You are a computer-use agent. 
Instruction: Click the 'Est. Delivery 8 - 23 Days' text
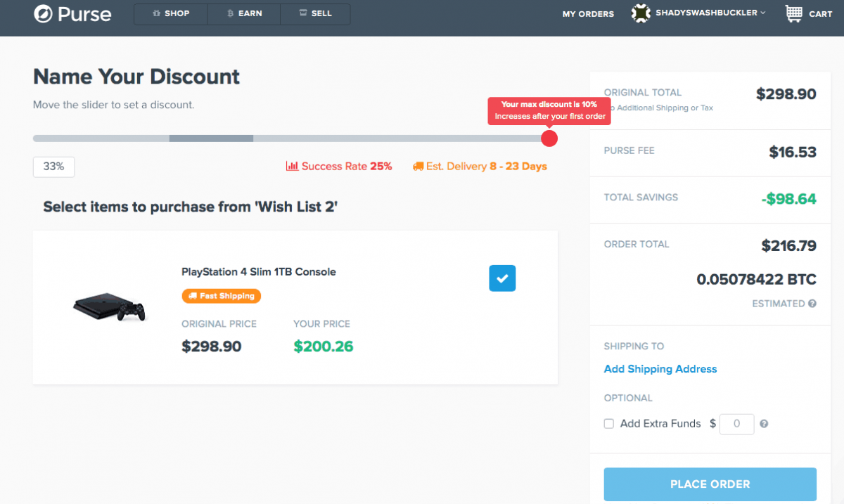[487, 167]
